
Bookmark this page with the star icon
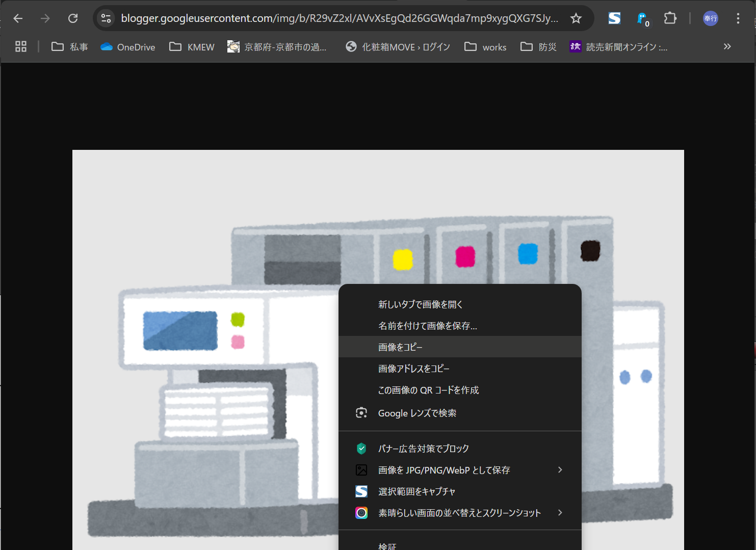[x=576, y=18]
